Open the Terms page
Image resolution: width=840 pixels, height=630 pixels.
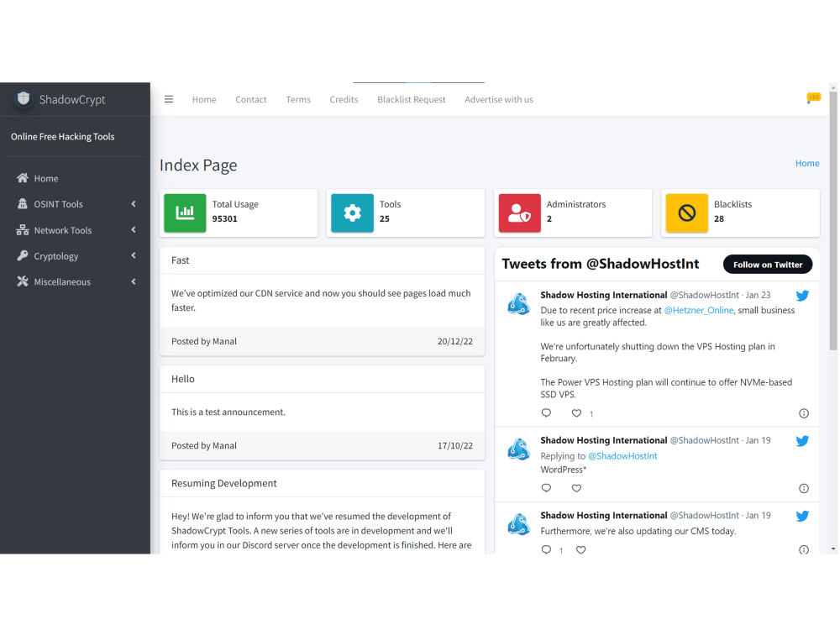[298, 99]
